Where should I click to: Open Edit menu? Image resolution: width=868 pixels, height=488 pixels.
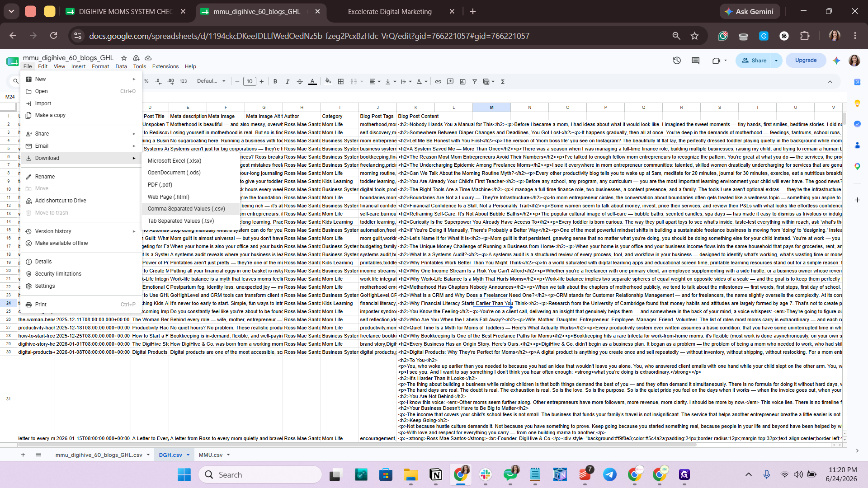click(x=43, y=66)
